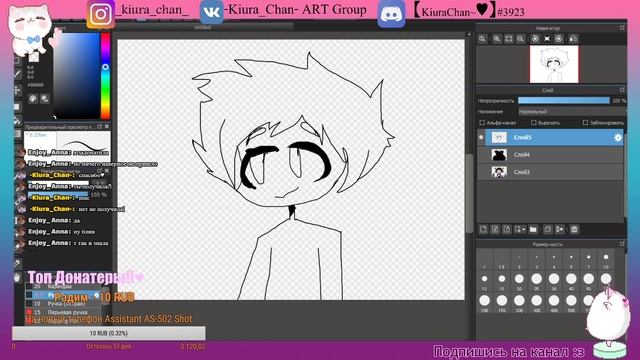Screen dimensions: 640x360
Task: Choose brush size 100
Action: [x=484, y=303]
